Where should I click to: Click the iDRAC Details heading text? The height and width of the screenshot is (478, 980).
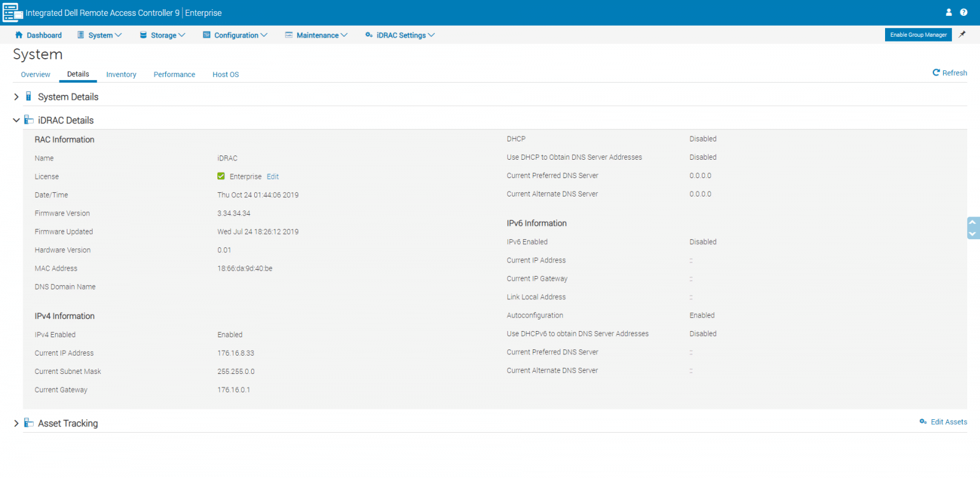coord(66,120)
